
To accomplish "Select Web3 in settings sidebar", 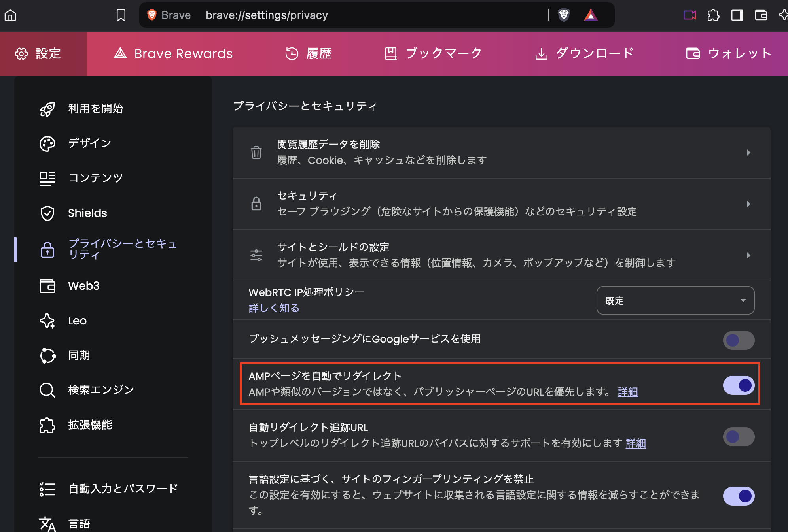I will point(83,286).
